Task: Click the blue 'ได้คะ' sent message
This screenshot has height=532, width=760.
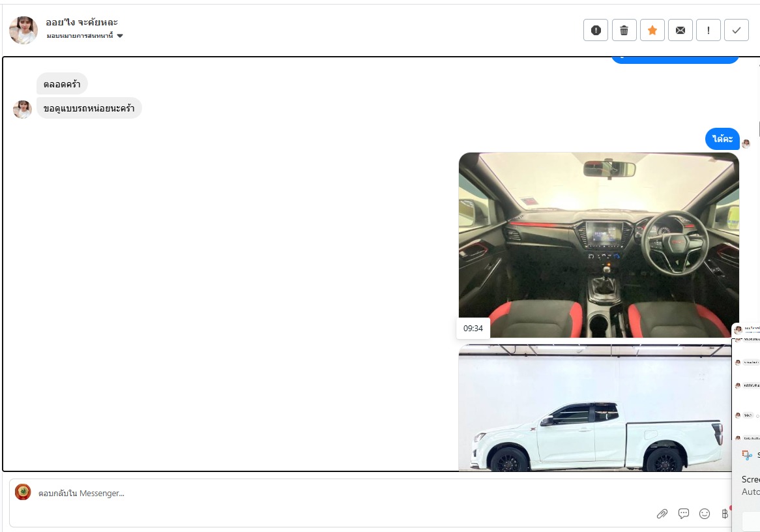Action: tap(722, 139)
